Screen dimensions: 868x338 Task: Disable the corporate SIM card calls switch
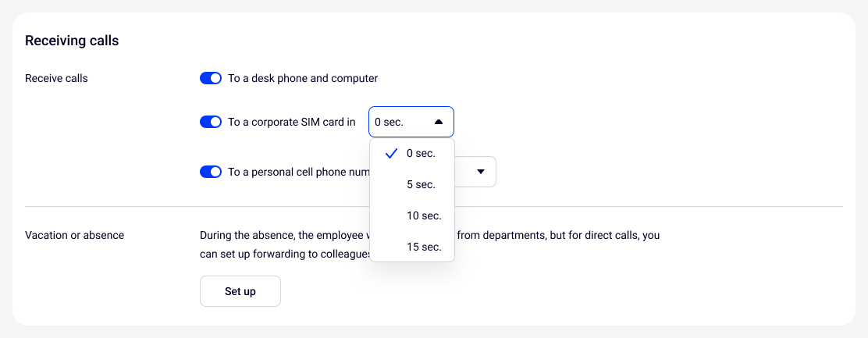[211, 122]
